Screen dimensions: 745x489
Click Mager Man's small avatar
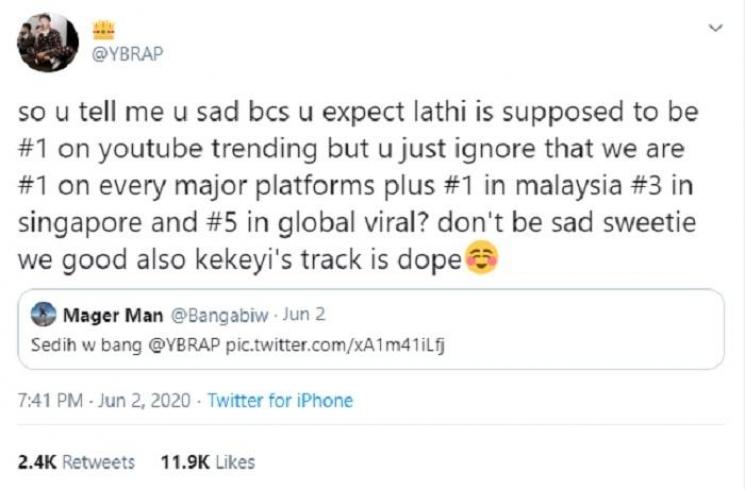[x=44, y=316]
